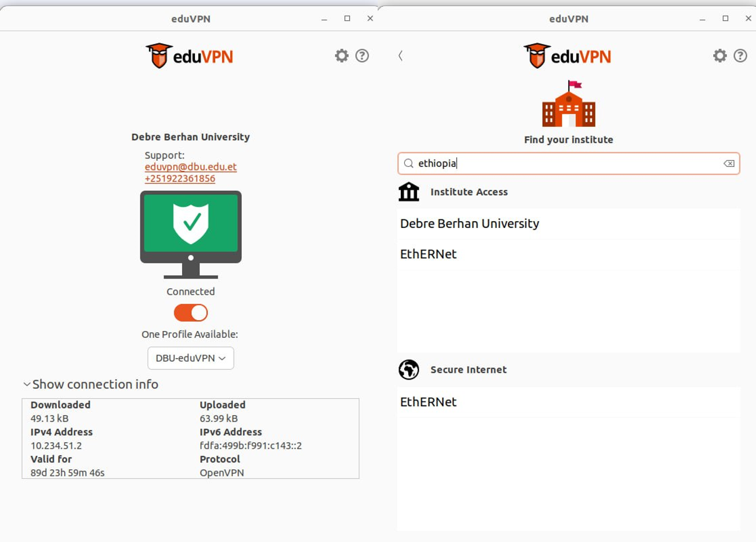Image resolution: width=756 pixels, height=542 pixels.
Task: Click the eduVPN logo in left window
Action: point(189,56)
